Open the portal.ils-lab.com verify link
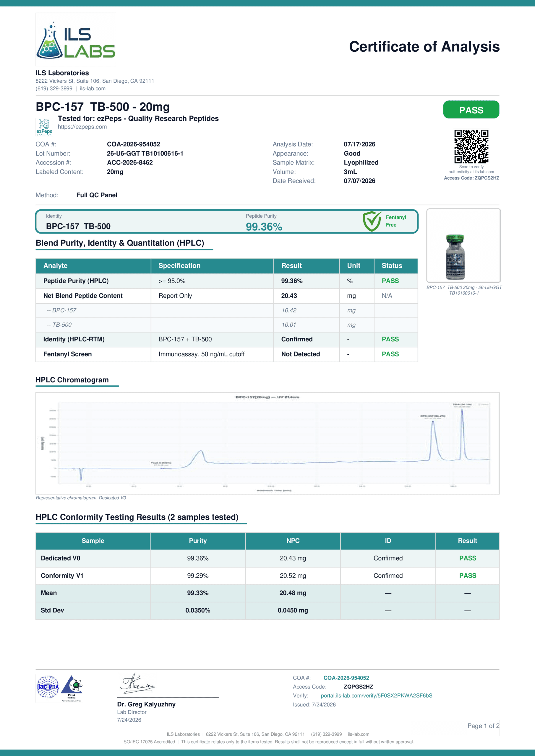Screen dimensions: 535x756 click(x=377, y=695)
